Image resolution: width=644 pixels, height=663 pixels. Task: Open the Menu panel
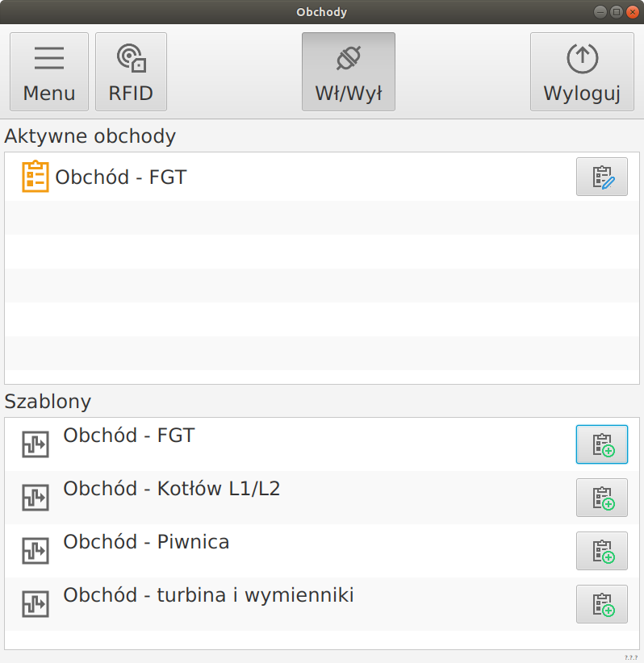coord(48,71)
